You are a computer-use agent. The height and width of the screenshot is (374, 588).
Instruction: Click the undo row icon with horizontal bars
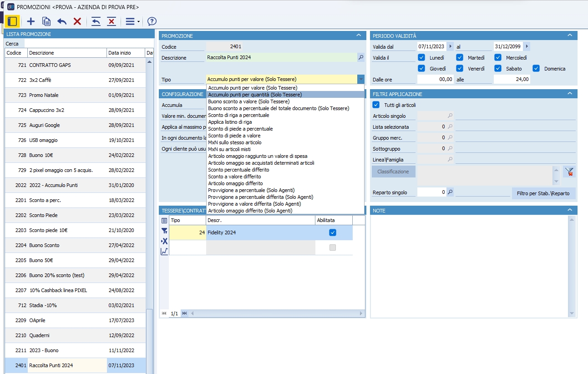[x=96, y=21]
